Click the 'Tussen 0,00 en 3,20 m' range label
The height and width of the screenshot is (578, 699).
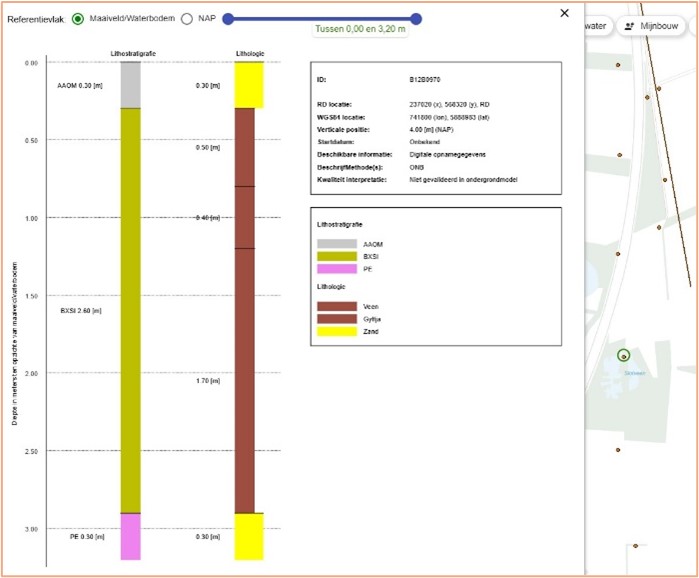coord(360,29)
